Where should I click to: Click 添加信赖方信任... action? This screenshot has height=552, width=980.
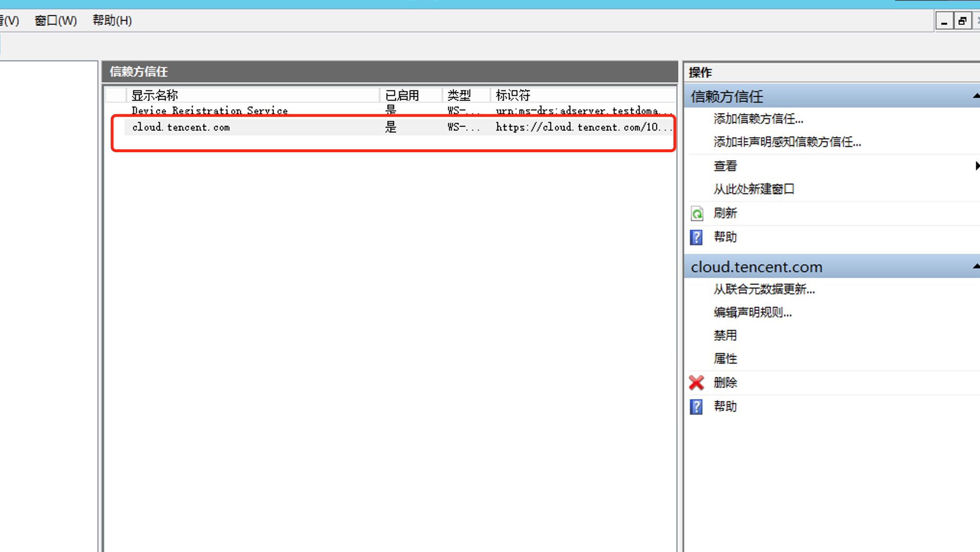click(x=758, y=119)
